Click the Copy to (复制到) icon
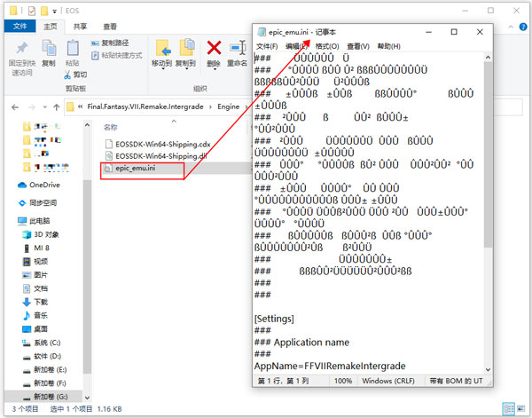The width and height of the screenshot is (532, 418). tap(185, 52)
